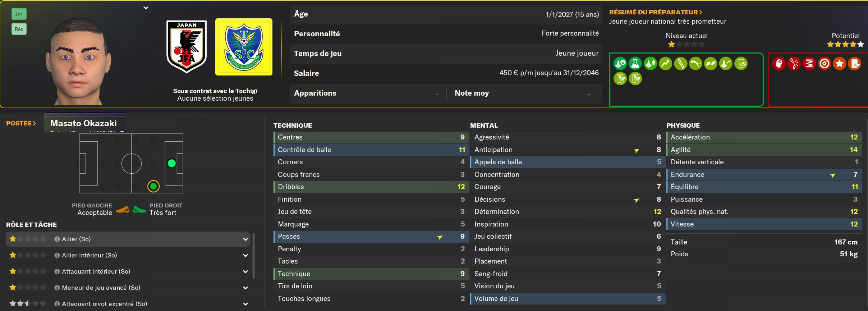Screen dimensions: 868x311
Task: Select the Meneur de jeu avancé (So) role
Action: (x=101, y=288)
